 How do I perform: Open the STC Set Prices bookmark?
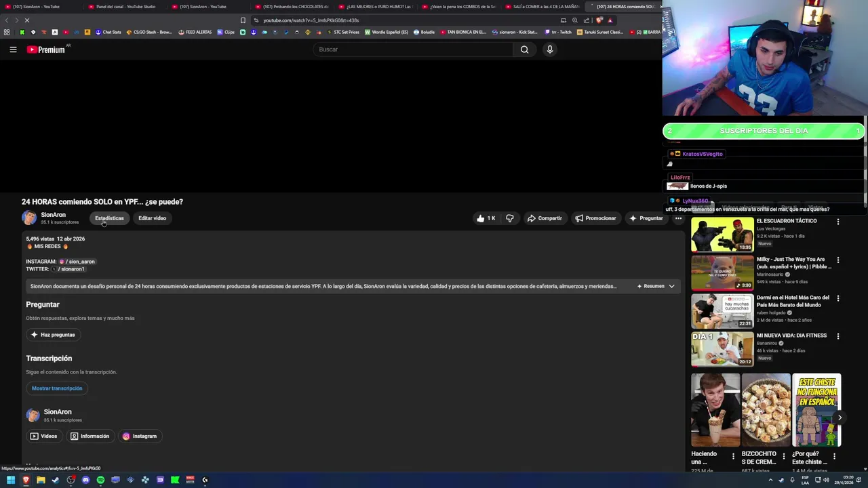click(x=343, y=32)
